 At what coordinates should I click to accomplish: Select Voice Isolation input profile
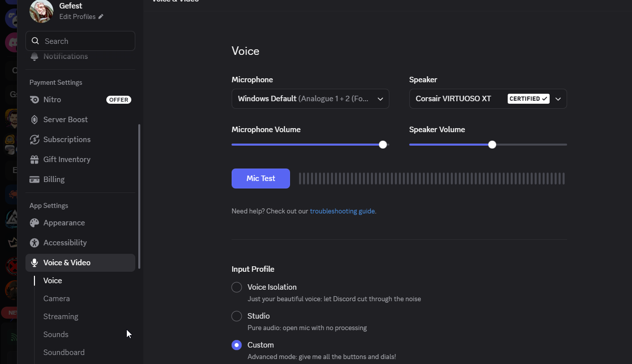point(237,287)
